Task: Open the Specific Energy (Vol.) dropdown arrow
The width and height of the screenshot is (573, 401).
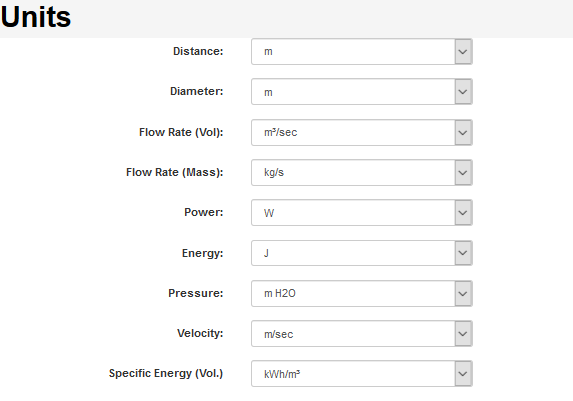Action: (x=463, y=374)
